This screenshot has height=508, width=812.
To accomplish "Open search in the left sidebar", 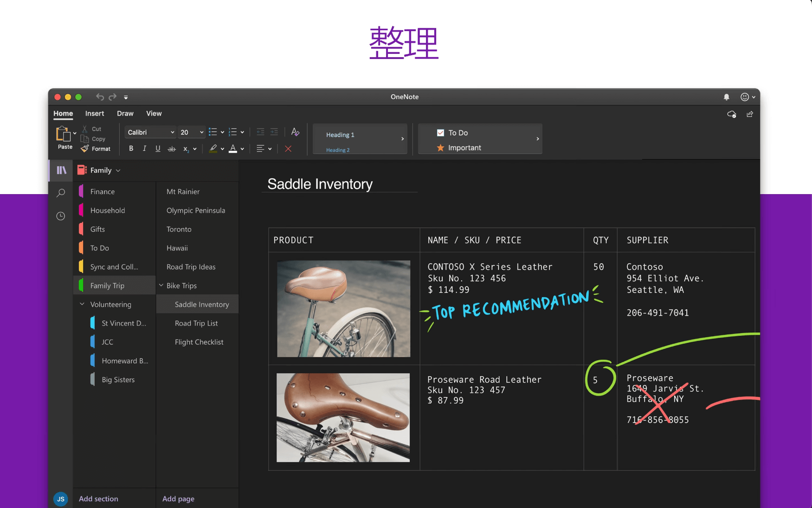I will tap(60, 193).
